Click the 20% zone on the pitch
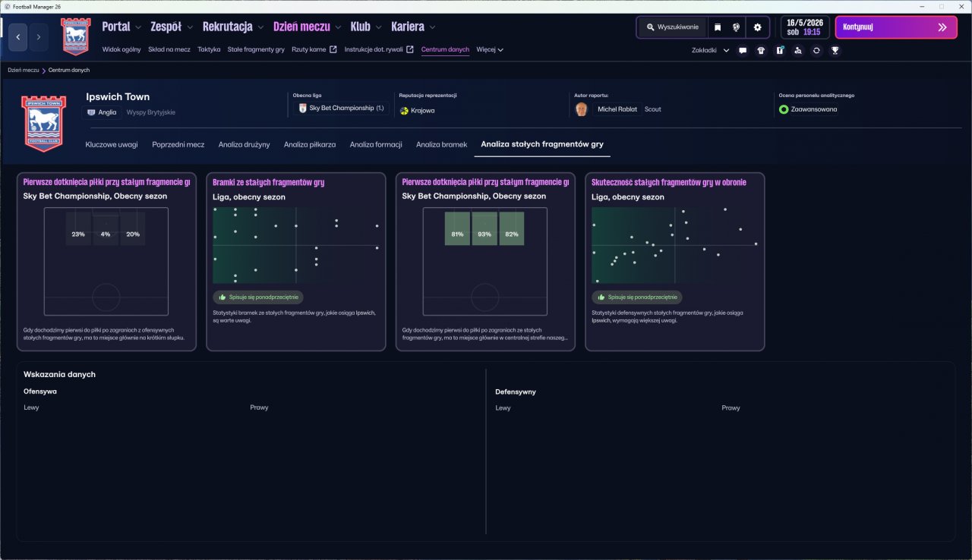 [133, 228]
